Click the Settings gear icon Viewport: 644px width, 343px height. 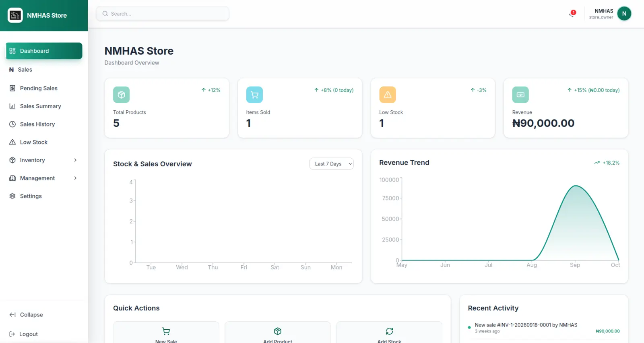(x=12, y=196)
